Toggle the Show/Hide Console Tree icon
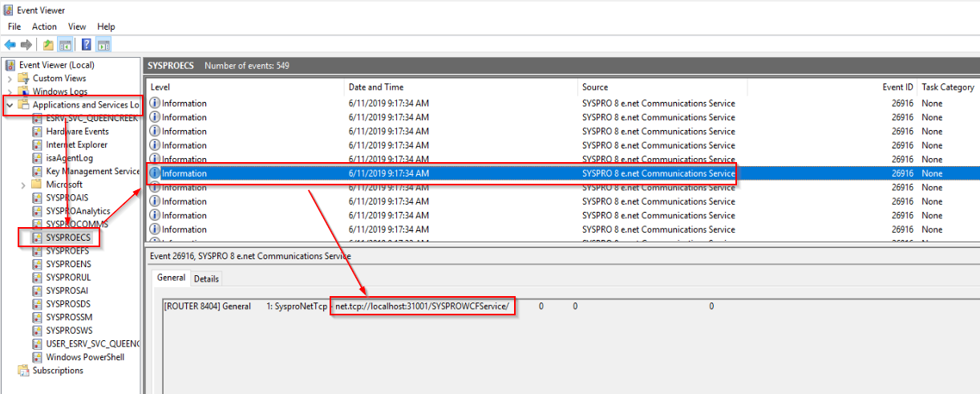The width and height of the screenshot is (980, 394). coord(65,45)
